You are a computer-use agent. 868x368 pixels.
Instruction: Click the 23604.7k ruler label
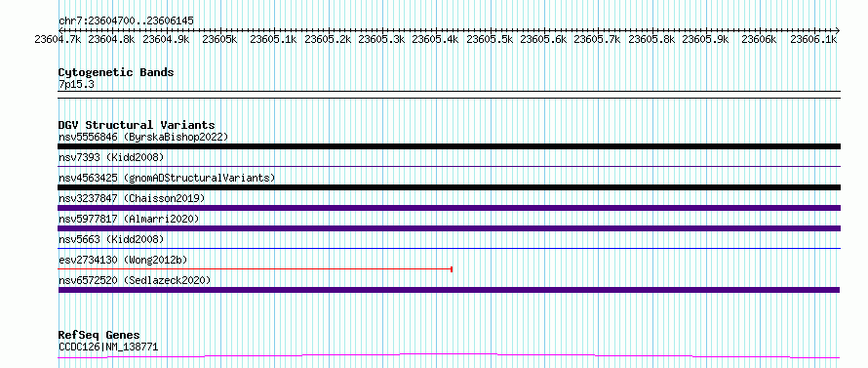pyautogui.click(x=59, y=39)
